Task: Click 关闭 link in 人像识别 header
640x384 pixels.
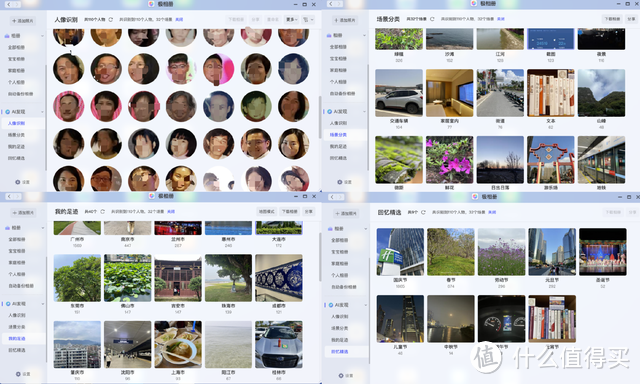Action: pyautogui.click(x=179, y=20)
